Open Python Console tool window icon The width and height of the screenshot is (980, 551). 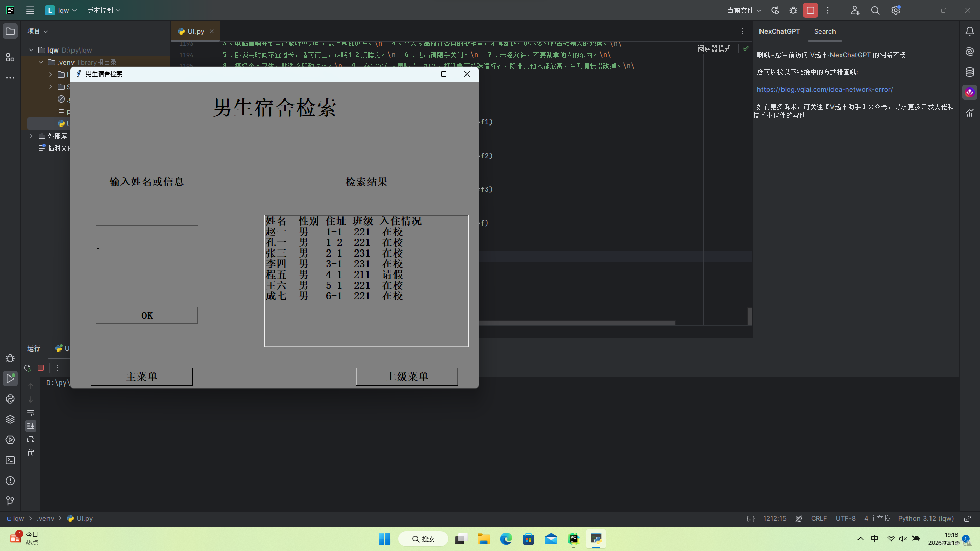(10, 399)
